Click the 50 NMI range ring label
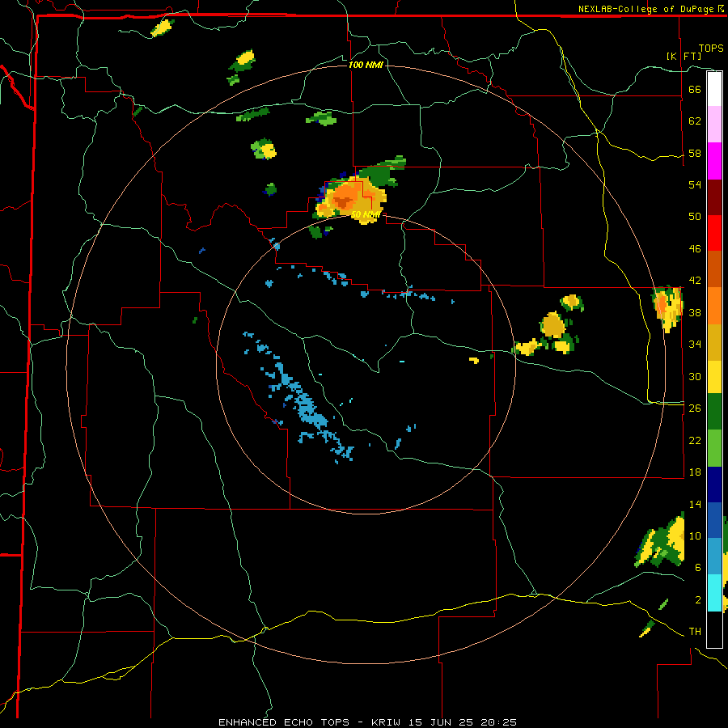The width and height of the screenshot is (728, 728). point(366,214)
